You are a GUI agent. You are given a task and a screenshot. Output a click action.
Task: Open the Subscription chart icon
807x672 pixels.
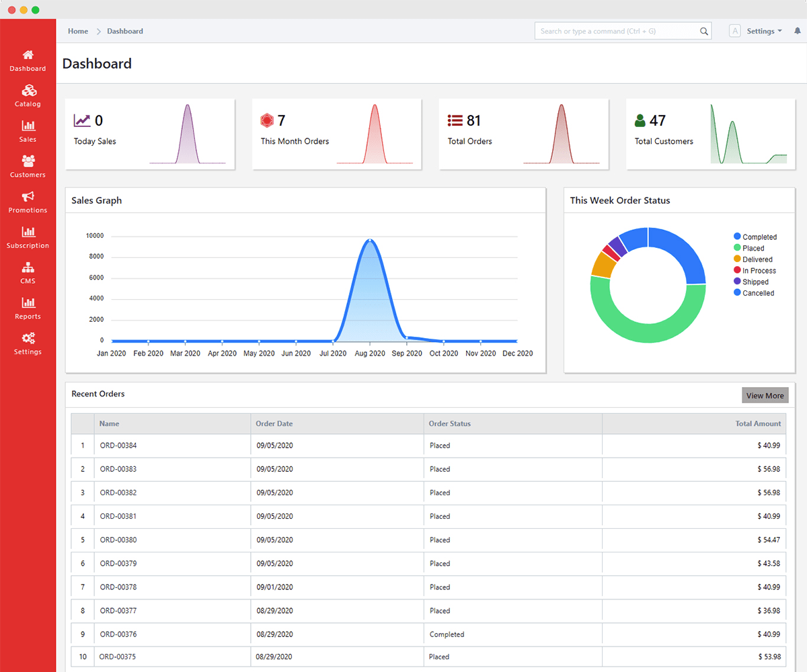(28, 232)
